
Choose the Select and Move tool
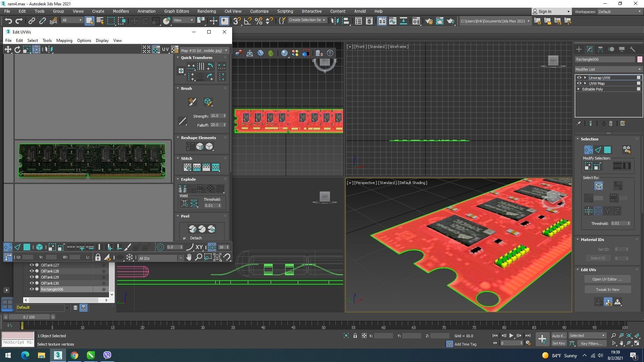tap(134, 21)
